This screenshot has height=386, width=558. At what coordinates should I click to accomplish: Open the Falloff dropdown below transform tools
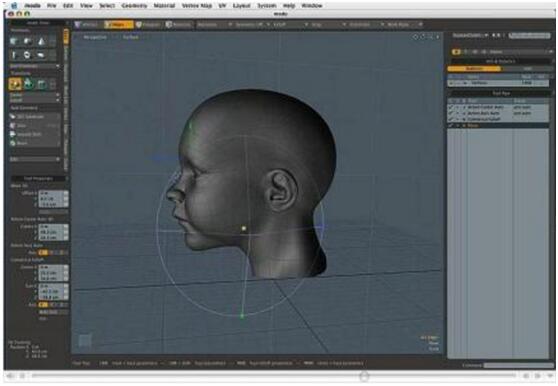click(x=35, y=100)
